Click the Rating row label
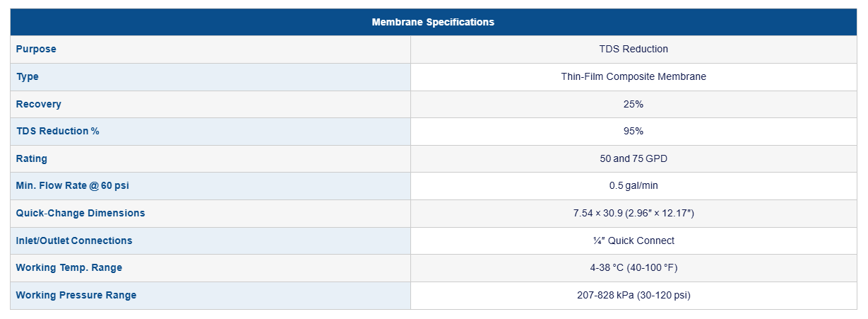The image size is (868, 319). click(x=32, y=159)
